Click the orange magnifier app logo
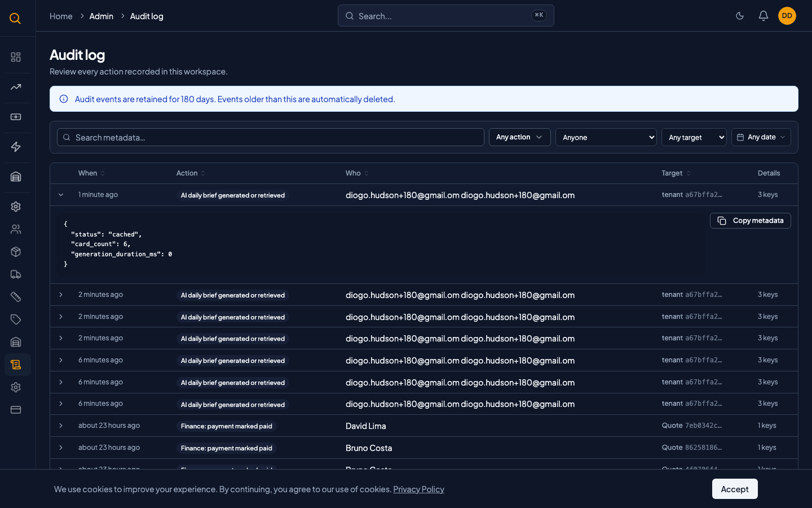The width and height of the screenshot is (812, 508). pos(15,18)
